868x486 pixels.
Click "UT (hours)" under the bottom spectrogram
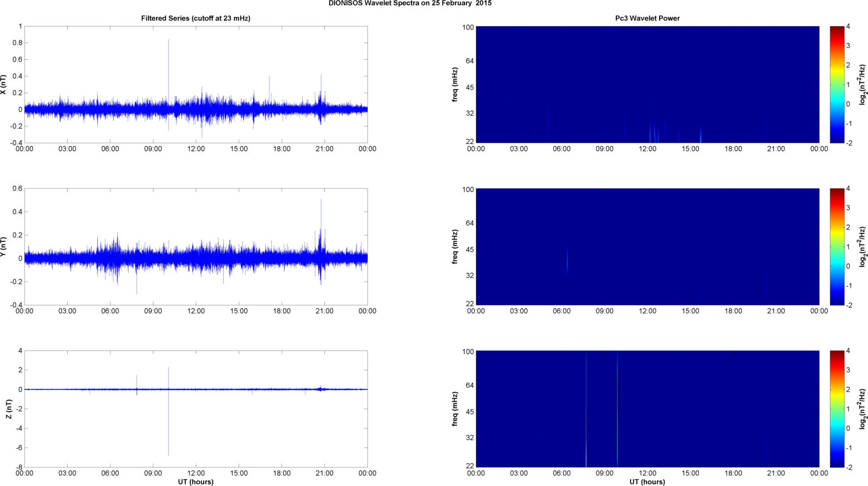(x=647, y=481)
